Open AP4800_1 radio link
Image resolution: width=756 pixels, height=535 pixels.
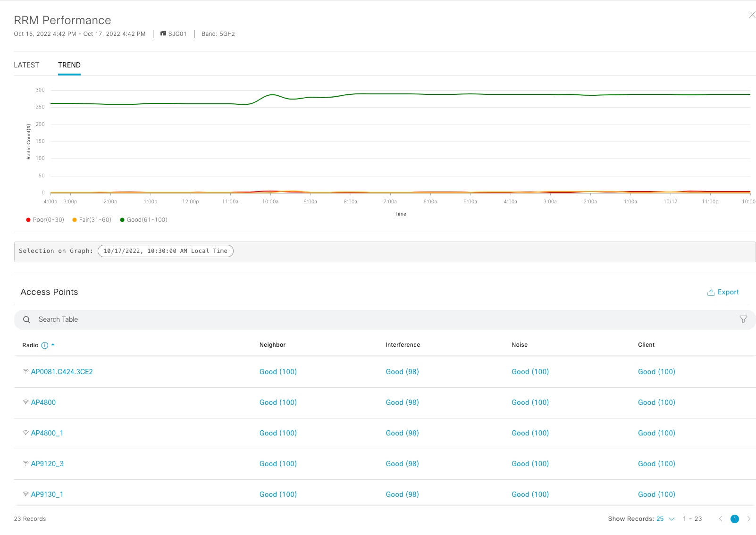(x=47, y=433)
